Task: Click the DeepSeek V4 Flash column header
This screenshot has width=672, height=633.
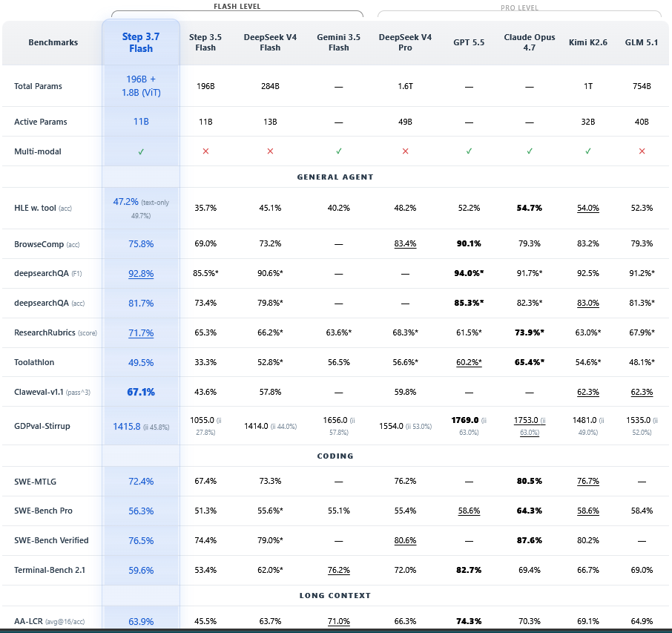Action: [270, 42]
